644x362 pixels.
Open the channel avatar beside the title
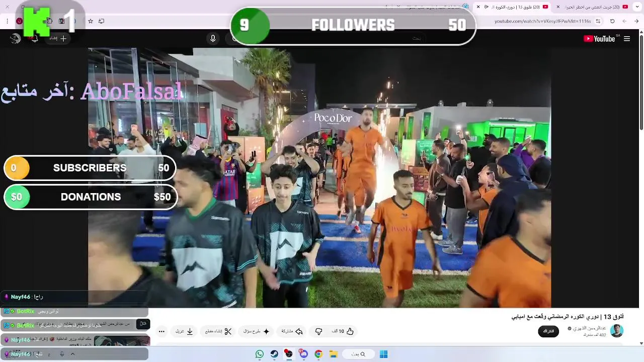[x=617, y=331]
